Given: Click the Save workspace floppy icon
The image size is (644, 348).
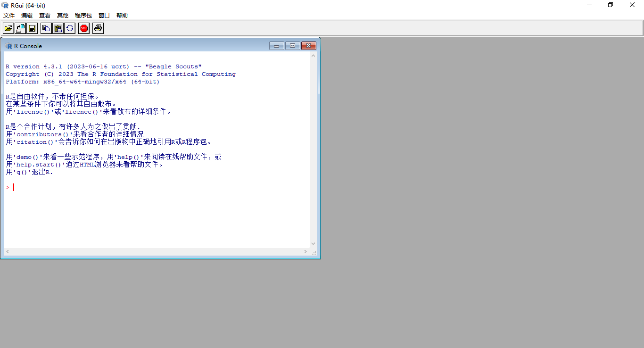Looking at the screenshot, I should (x=32, y=28).
